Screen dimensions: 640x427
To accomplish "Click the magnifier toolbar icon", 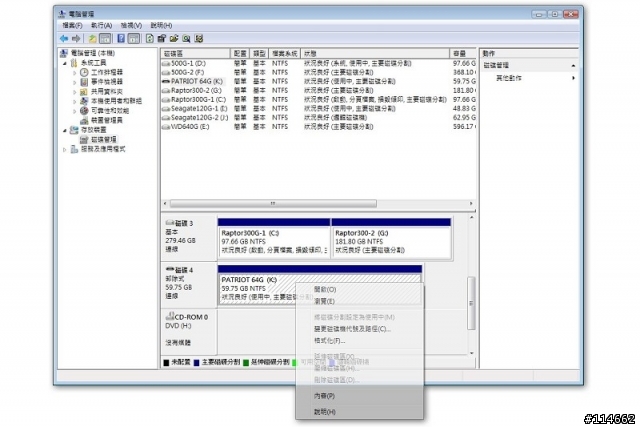I will coord(187,38).
